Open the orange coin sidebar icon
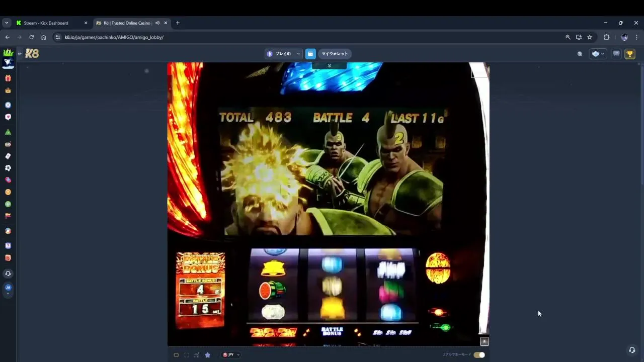Screen dimensions: 644x362 tap(8, 192)
